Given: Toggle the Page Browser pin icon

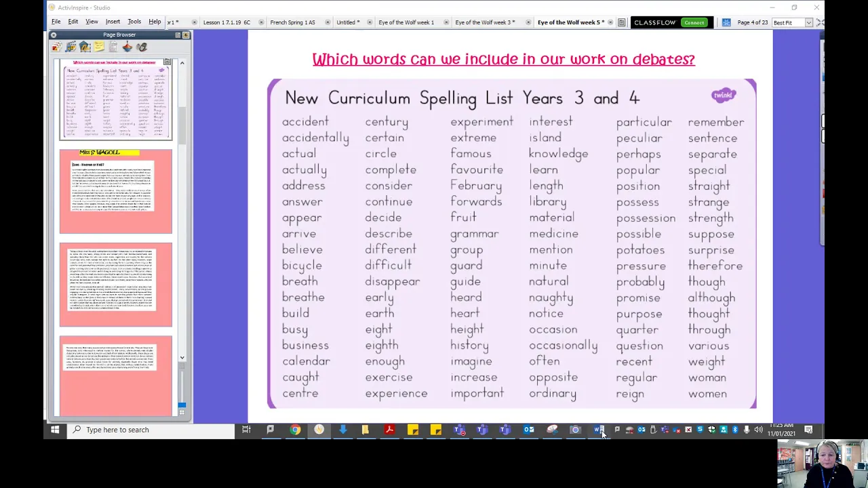Looking at the screenshot, I should pyautogui.click(x=186, y=35).
